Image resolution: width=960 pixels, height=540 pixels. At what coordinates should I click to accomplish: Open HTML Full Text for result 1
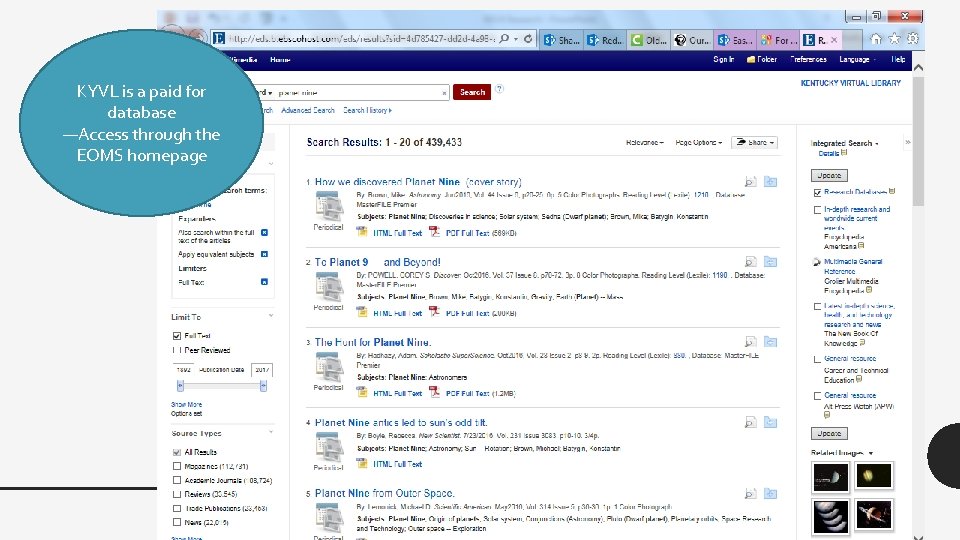(397, 233)
